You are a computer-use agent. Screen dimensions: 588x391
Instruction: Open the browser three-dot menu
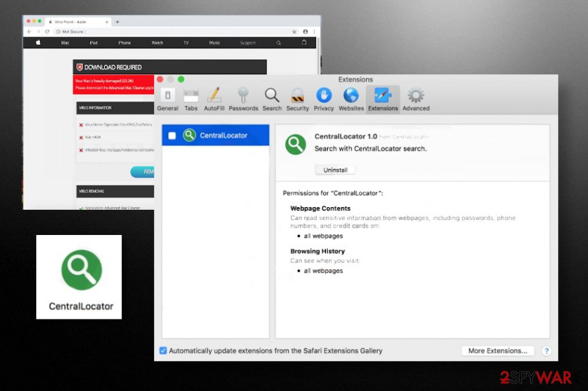pos(314,31)
